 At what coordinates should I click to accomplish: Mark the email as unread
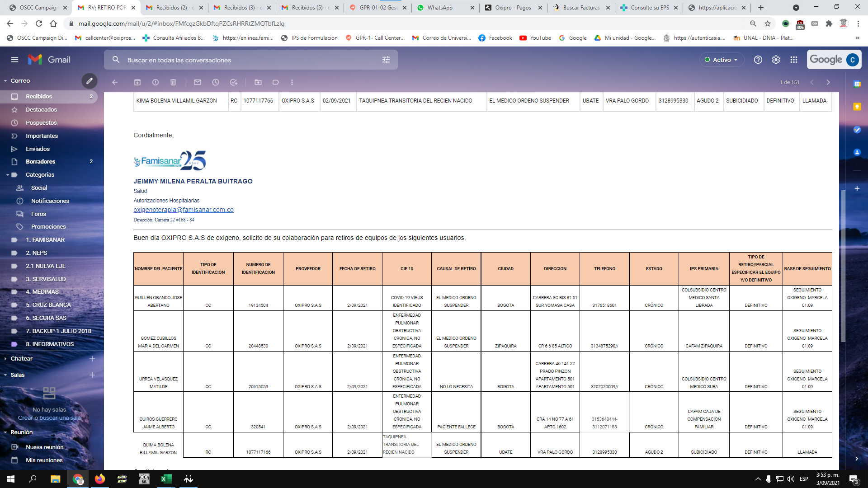198,82
